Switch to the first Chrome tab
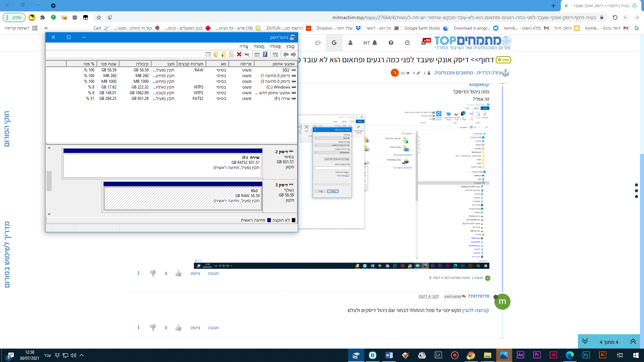 (600, 5)
